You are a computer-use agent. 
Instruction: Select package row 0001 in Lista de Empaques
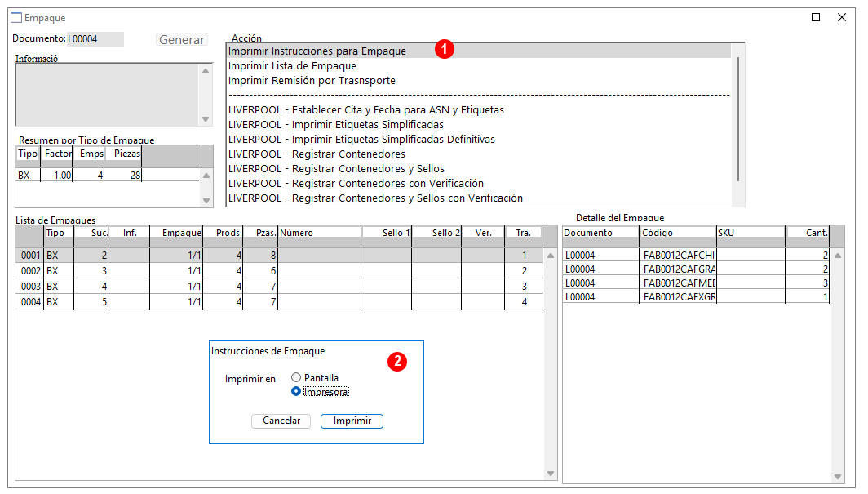click(278, 256)
